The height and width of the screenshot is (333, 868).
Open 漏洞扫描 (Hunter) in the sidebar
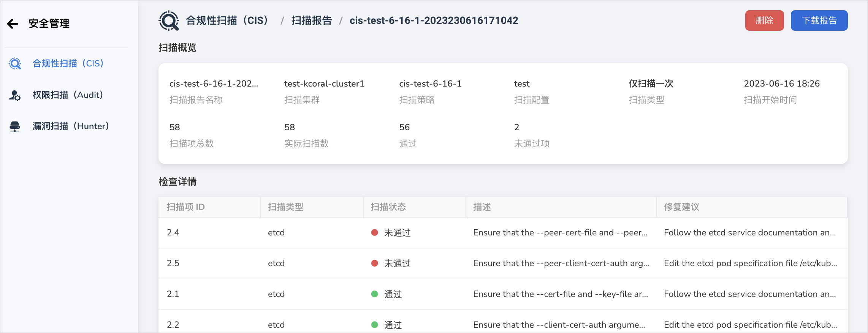click(71, 126)
